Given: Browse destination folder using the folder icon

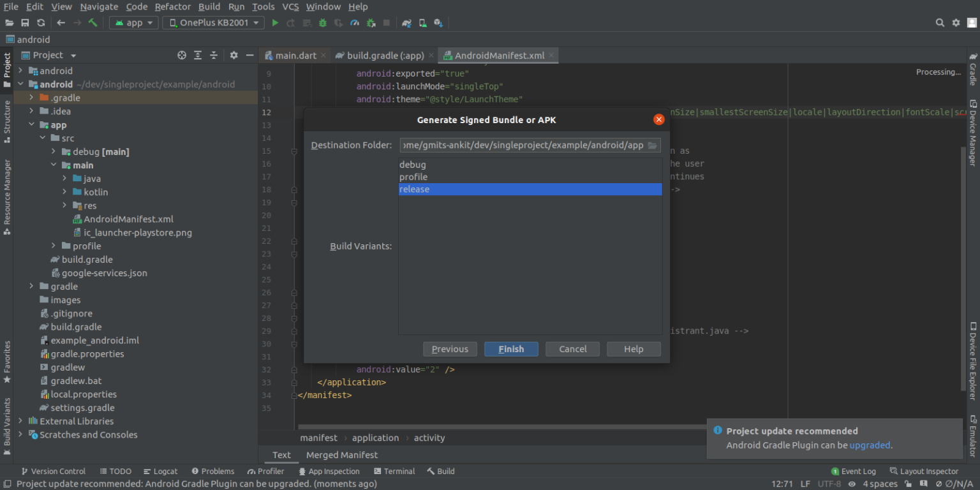Looking at the screenshot, I should pyautogui.click(x=652, y=145).
